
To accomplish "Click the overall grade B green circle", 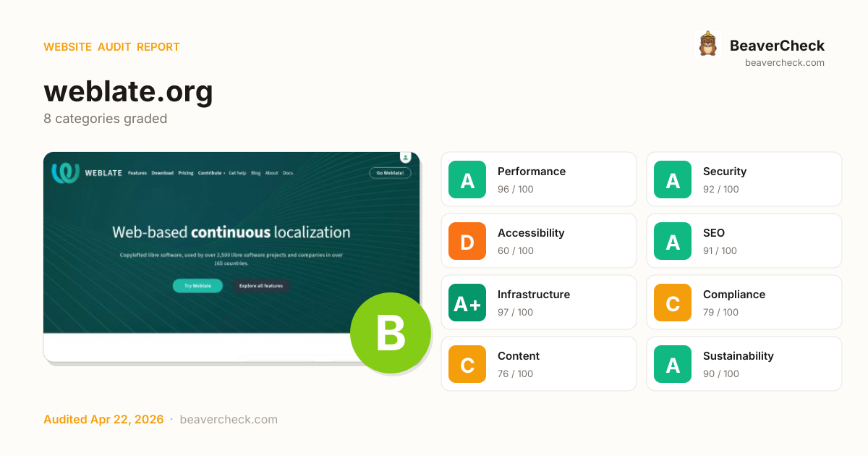I will click(x=390, y=333).
